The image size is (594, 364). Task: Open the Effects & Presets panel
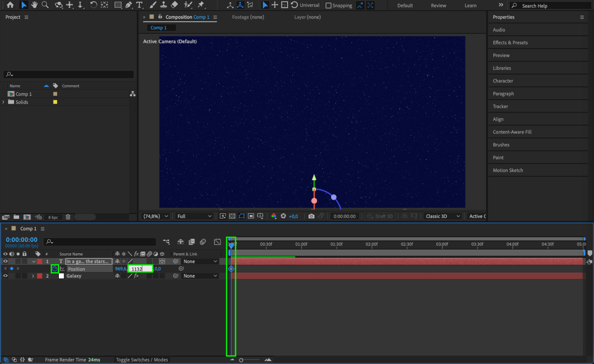(510, 42)
